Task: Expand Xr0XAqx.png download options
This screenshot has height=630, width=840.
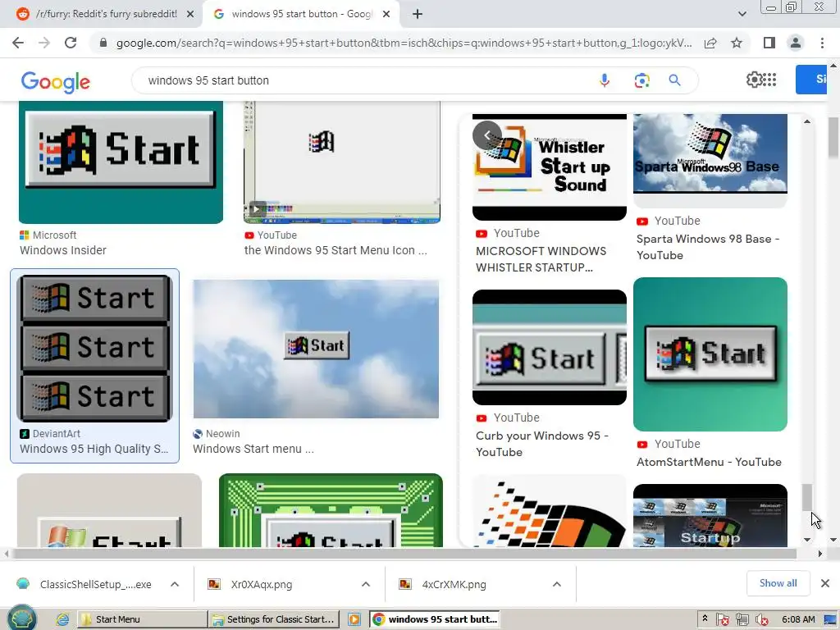Action: coord(366,584)
